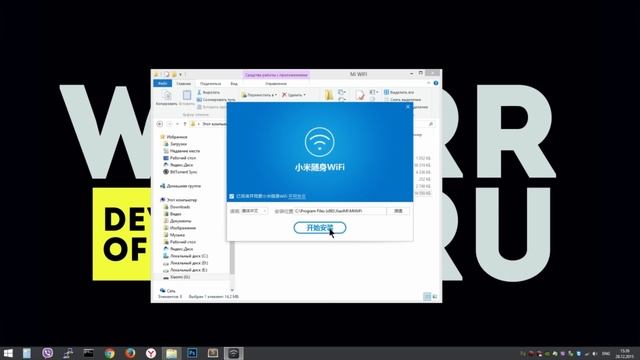The image size is (640, 360).
Task: Select Этот компьютер in the sidebar
Action: click(178, 200)
